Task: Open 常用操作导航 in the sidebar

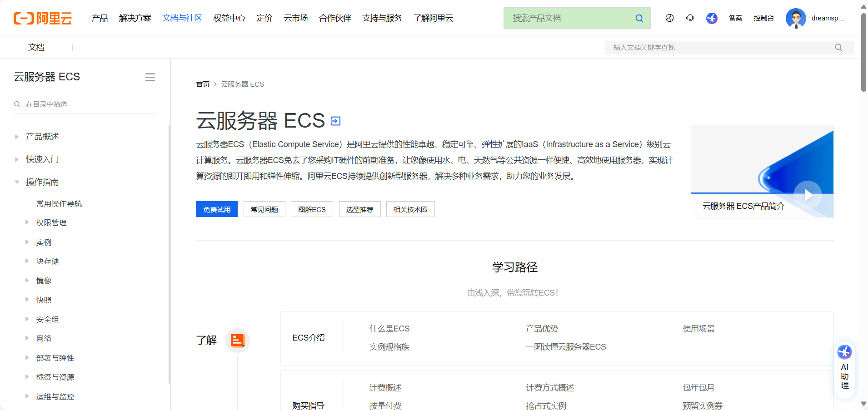Action: [x=59, y=204]
